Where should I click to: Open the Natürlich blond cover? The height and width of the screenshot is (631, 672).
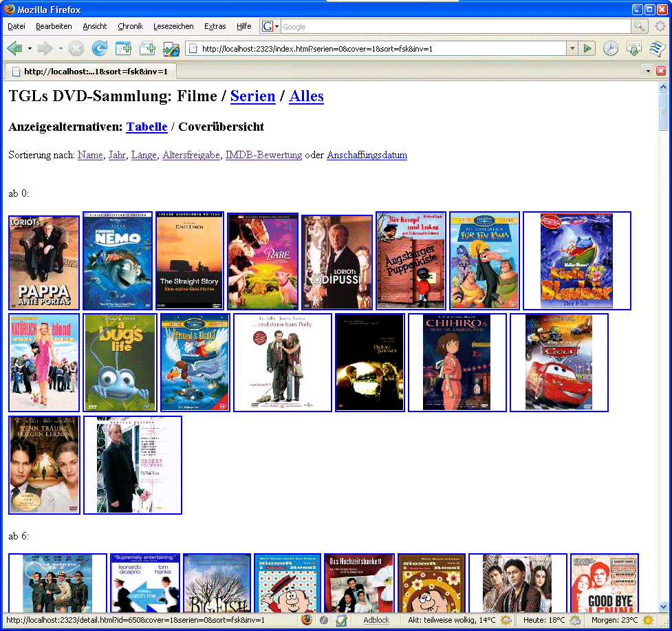tap(44, 363)
